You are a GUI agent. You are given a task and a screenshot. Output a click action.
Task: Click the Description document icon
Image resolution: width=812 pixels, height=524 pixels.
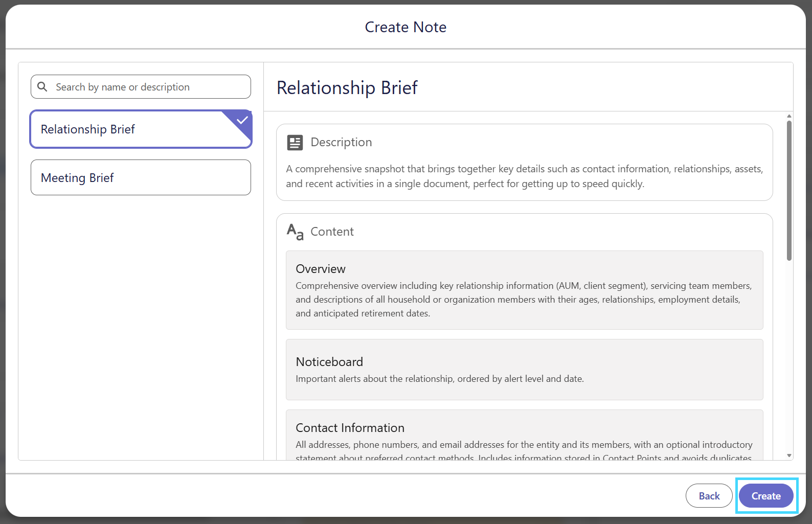[x=295, y=143]
